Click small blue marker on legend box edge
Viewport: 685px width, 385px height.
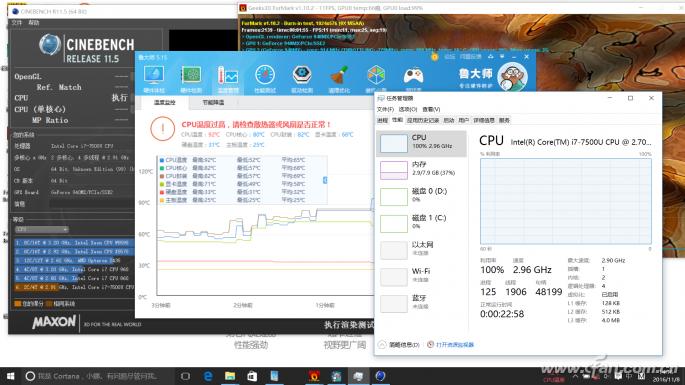pos(325,180)
